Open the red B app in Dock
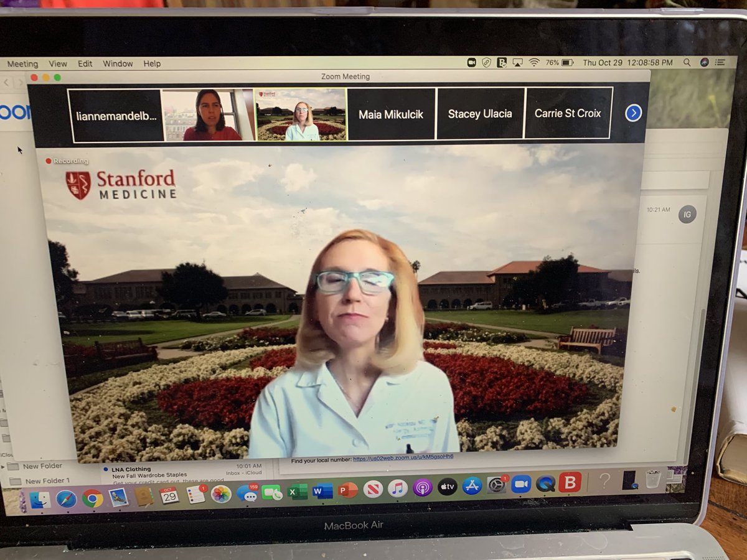747x560 pixels. [570, 482]
